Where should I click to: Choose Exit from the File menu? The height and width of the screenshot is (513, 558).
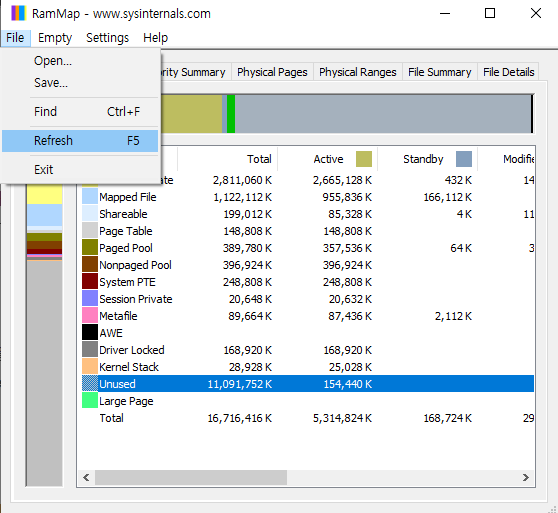coord(80,170)
